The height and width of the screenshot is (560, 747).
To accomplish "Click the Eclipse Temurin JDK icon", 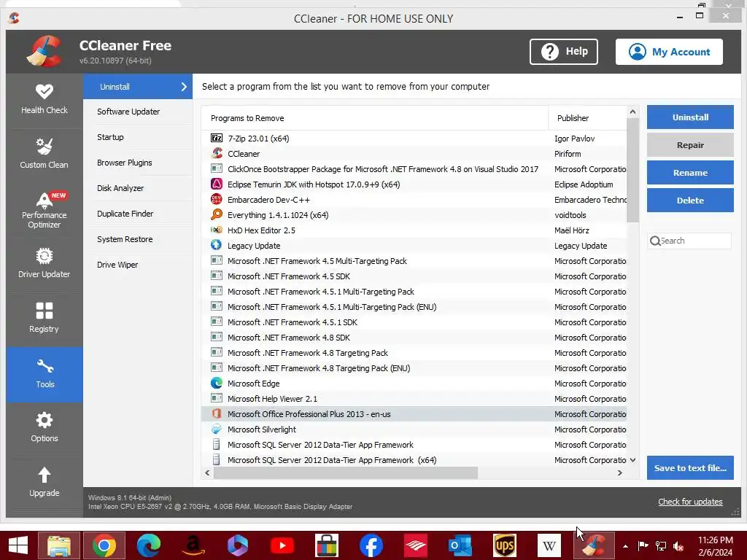I will pos(217,184).
